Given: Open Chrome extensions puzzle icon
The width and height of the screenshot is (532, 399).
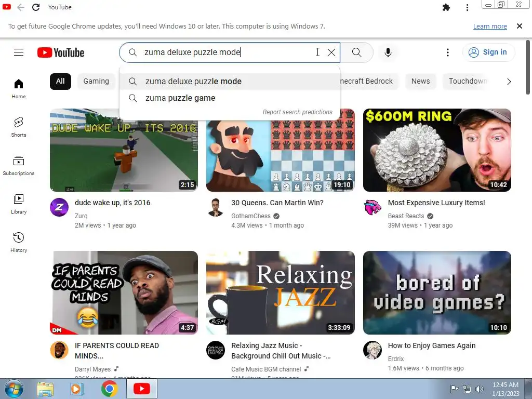Looking at the screenshot, I should 446,7.
